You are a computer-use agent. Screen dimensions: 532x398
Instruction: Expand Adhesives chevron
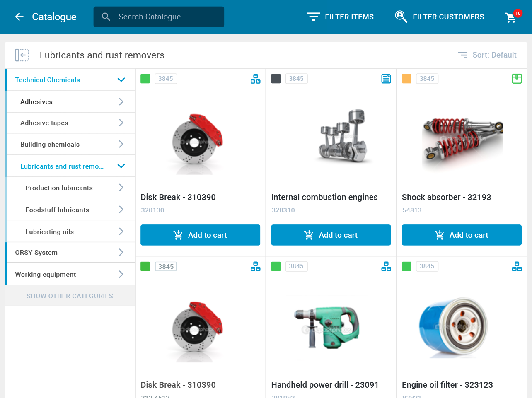click(121, 101)
